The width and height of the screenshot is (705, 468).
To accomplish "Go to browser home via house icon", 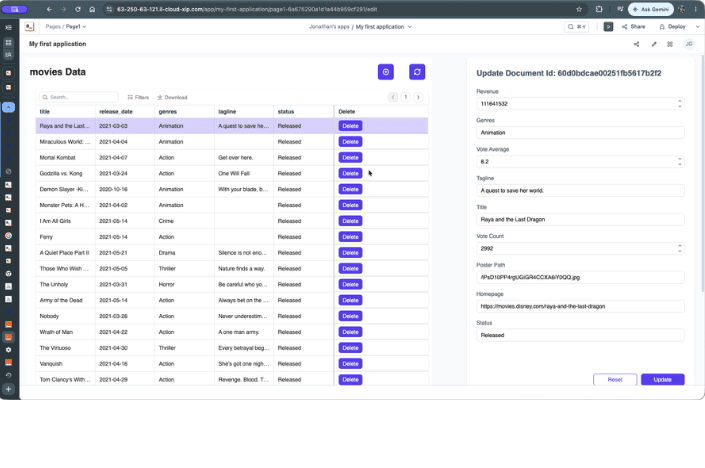I will (92, 9).
